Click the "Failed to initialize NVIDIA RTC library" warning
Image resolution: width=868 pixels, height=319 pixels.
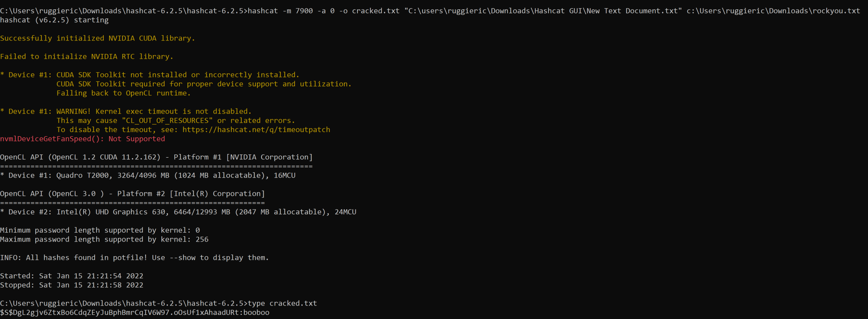[x=86, y=56]
